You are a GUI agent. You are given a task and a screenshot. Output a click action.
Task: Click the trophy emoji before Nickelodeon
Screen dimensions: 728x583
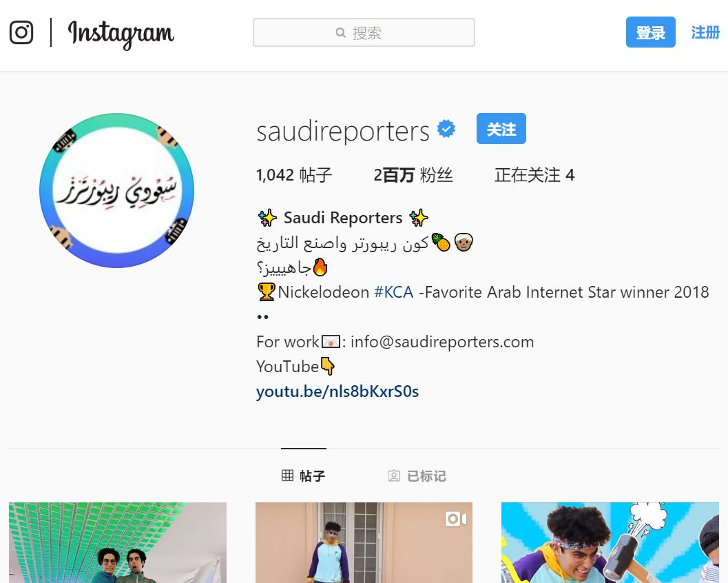(267, 292)
